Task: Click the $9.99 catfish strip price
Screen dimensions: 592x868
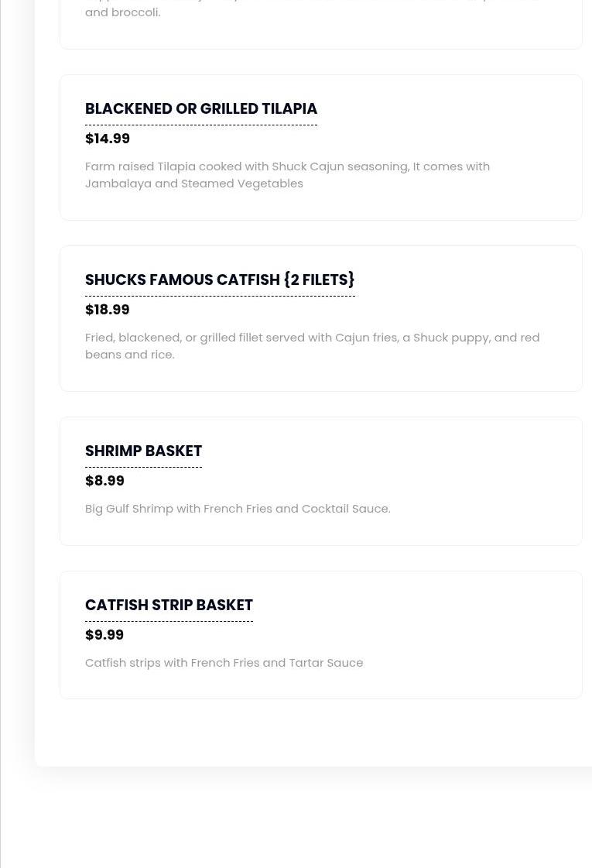Action: point(104,634)
